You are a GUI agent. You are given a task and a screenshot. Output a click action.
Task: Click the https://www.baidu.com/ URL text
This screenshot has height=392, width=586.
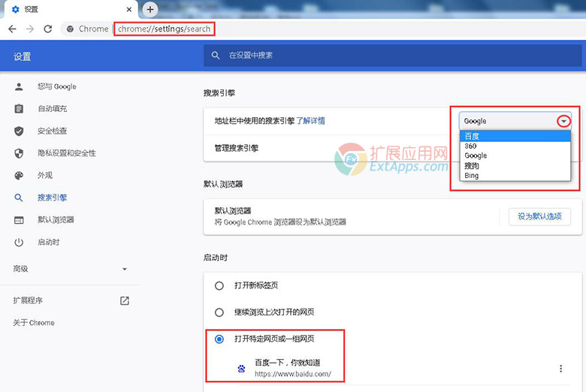[x=293, y=374]
